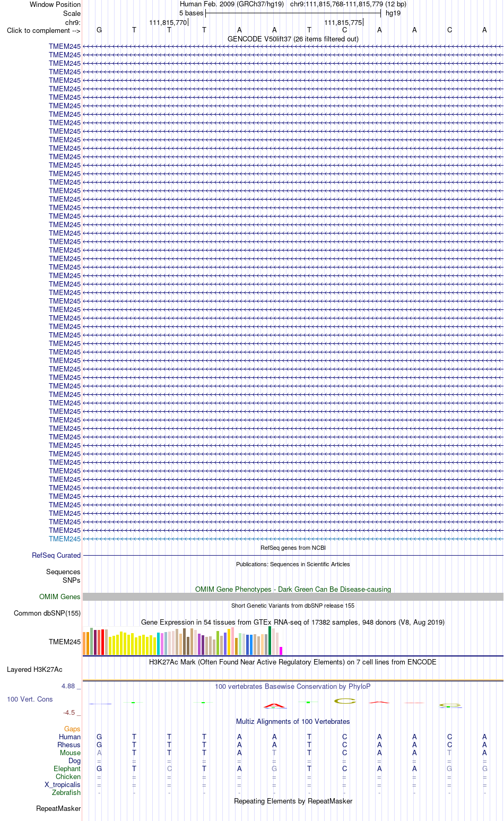Select the 'Human' alignment row label

pyautogui.click(x=70, y=737)
